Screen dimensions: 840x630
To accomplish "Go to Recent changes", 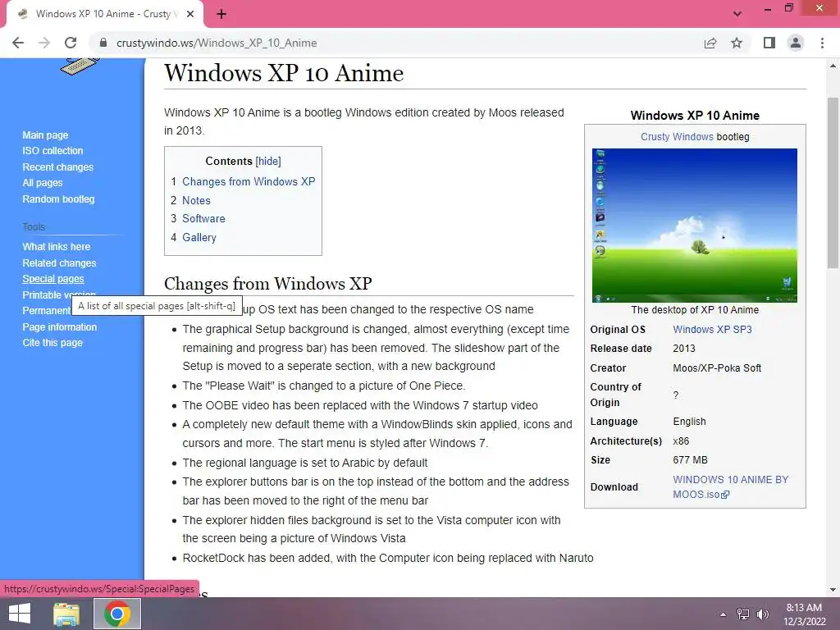I will coord(58,167).
